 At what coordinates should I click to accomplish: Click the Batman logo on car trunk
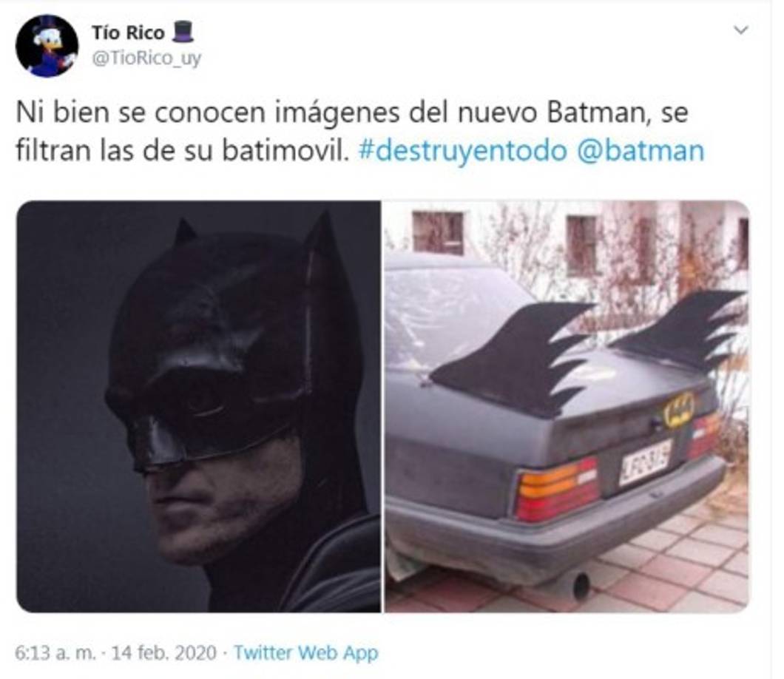678,409
